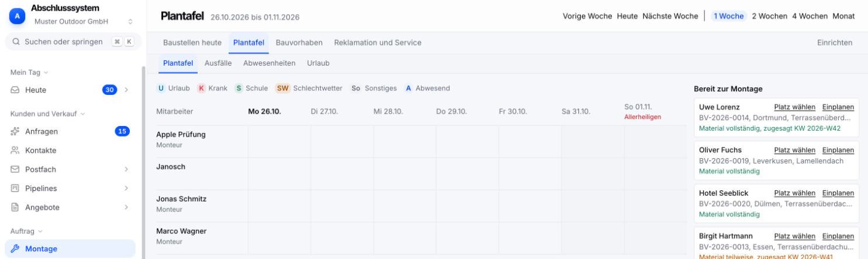The width and height of the screenshot is (868, 259).
Task: Open the Urlaub sub-tab
Action: 319,63
